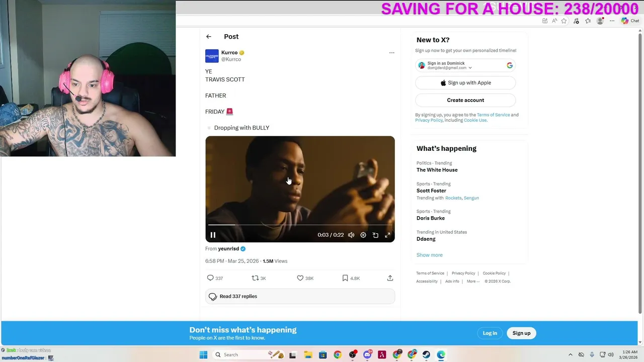644x362 pixels.
Task: Open the Rockets trending link
Action: click(x=453, y=198)
